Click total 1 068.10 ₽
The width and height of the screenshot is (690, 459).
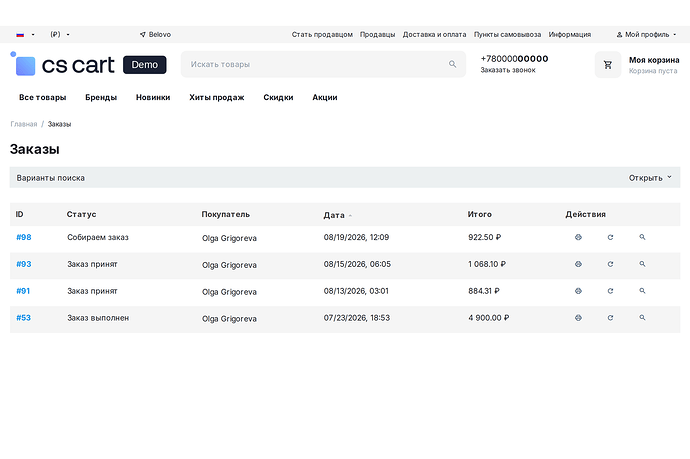point(487,264)
